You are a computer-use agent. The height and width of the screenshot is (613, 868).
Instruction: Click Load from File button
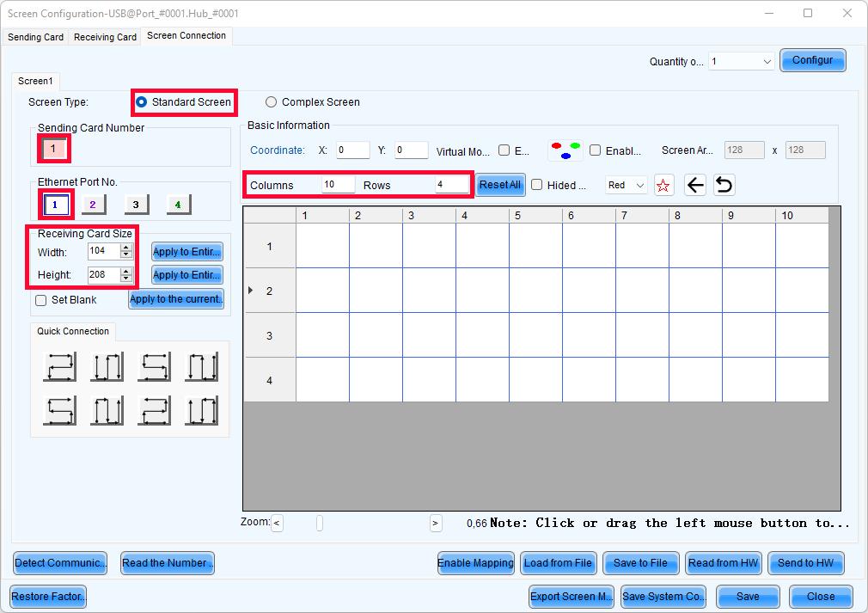[x=558, y=563]
